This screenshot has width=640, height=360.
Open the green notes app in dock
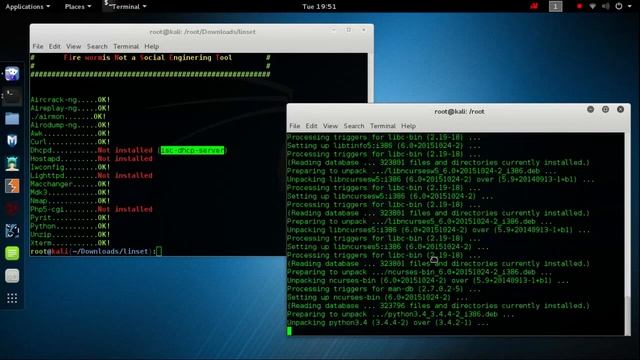point(12,253)
